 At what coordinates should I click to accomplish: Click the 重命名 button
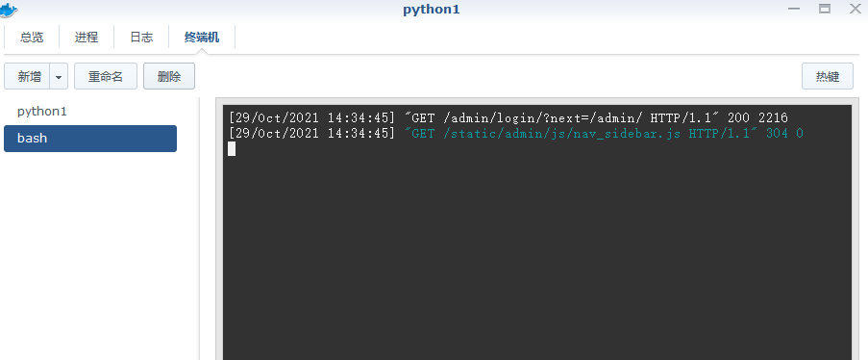click(105, 77)
